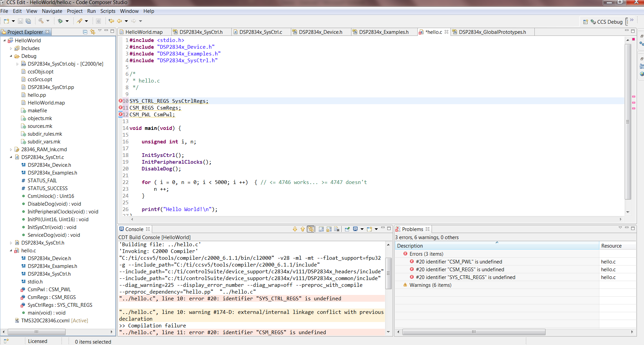Toggle Link with Editor in Project Explorer

92,32
